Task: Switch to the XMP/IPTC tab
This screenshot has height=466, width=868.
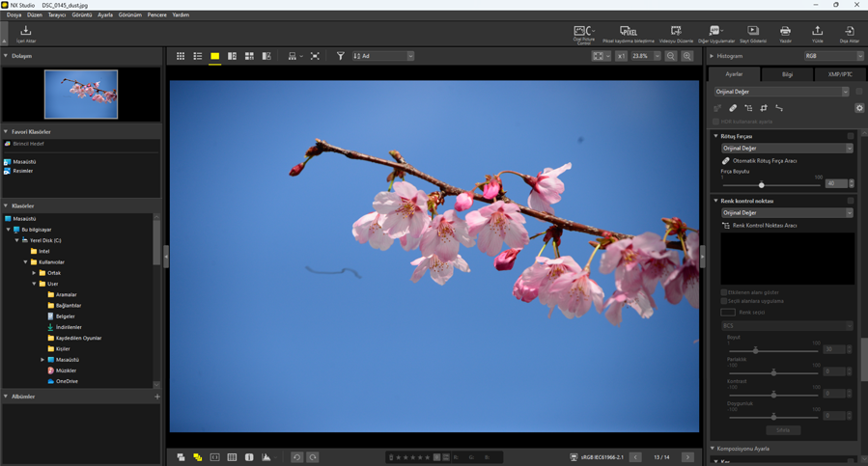Action: tap(839, 74)
